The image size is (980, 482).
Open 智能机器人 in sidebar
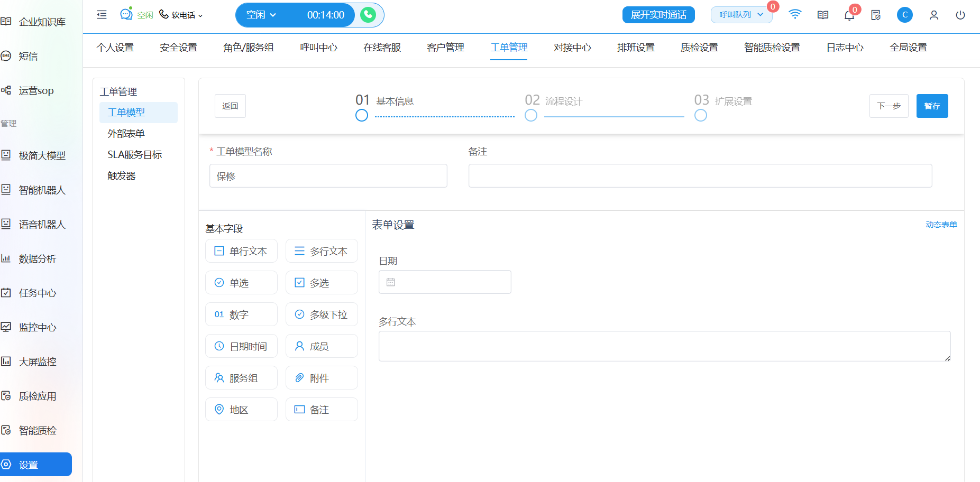coord(36,190)
